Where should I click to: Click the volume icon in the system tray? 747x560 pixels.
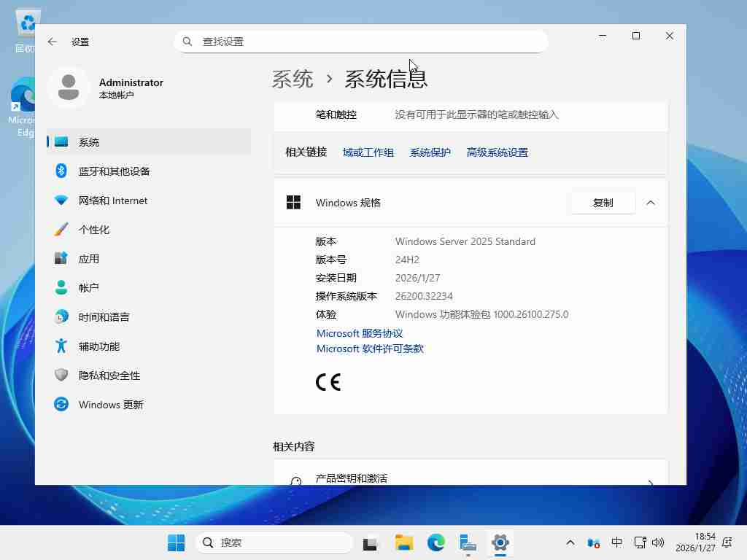[x=657, y=543]
